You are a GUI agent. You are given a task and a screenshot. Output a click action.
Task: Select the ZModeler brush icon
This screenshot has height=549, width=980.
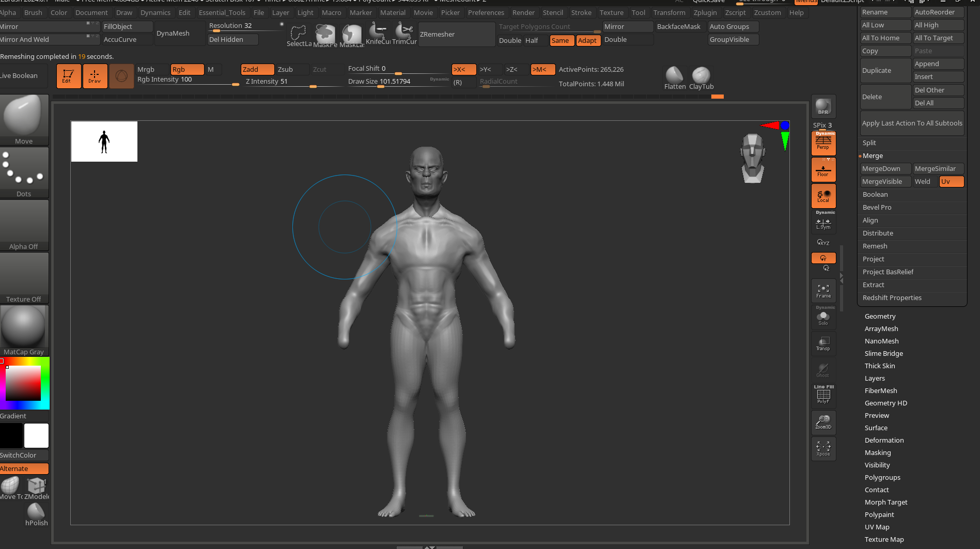(x=37, y=489)
